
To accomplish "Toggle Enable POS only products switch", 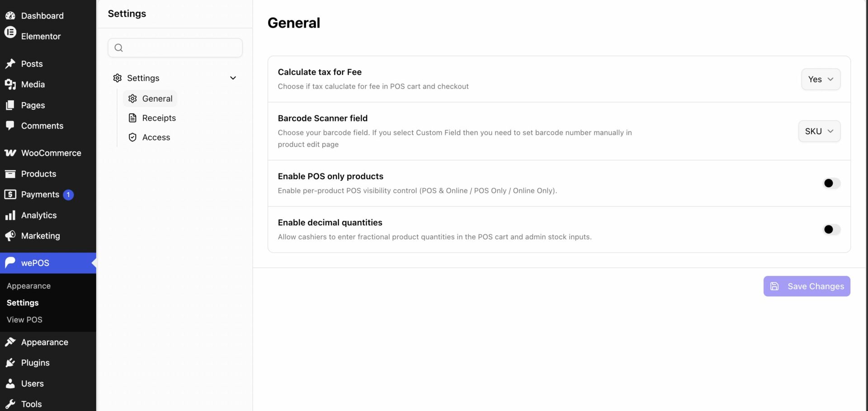I will (x=831, y=183).
